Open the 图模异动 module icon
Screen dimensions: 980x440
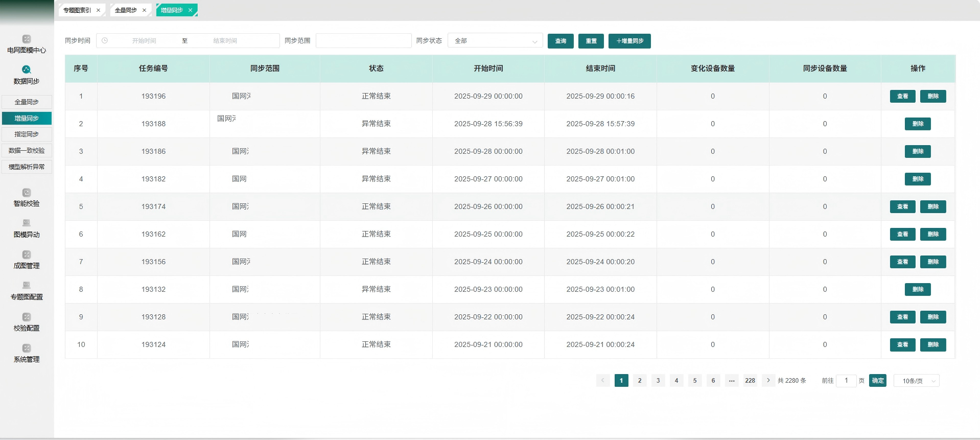click(27, 223)
